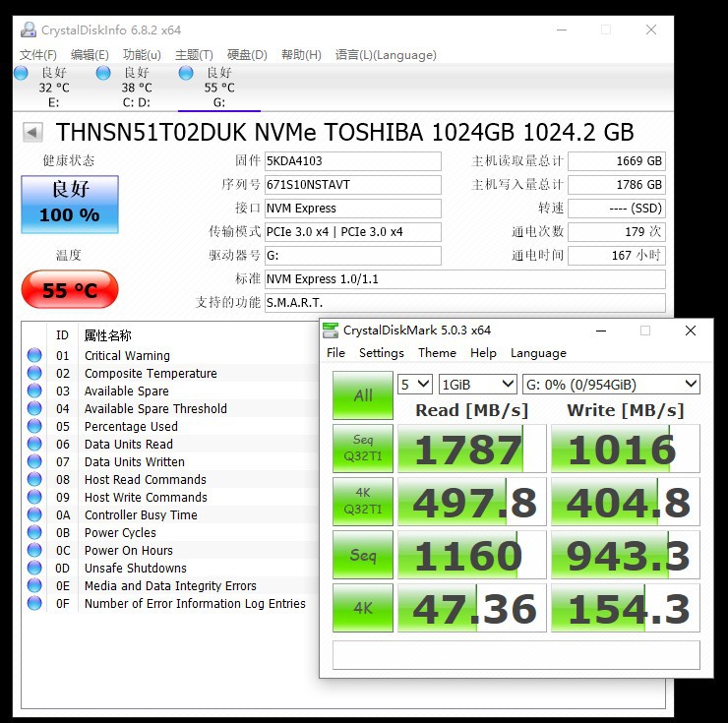Viewport: 728px width, 723px height.
Task: Close the CrystalDiskMark window
Action: tap(691, 331)
